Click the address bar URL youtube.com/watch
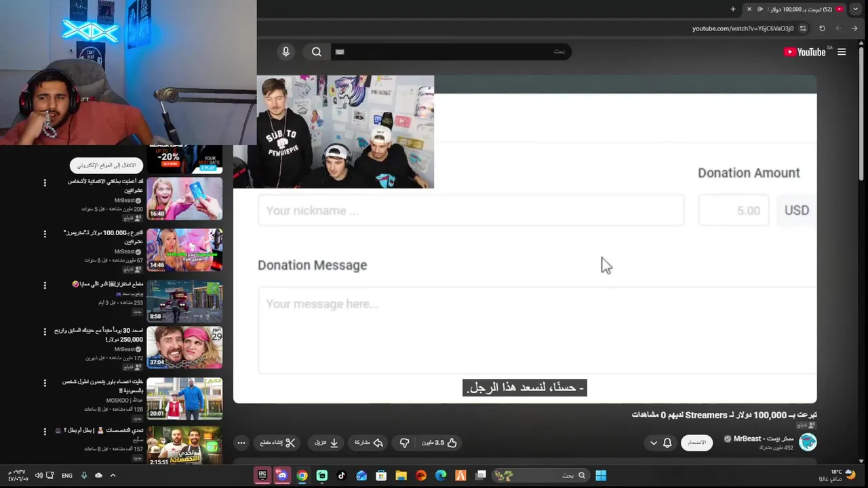 pos(743,28)
